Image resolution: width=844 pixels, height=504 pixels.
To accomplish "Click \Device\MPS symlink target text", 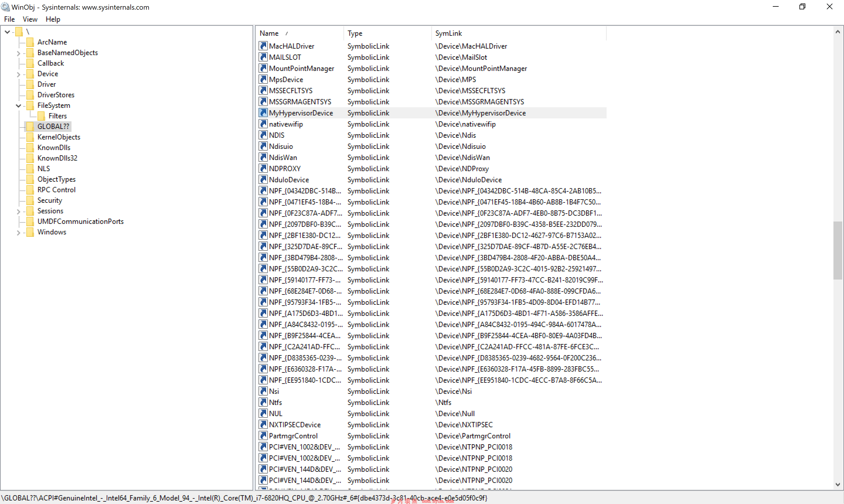I will click(455, 79).
